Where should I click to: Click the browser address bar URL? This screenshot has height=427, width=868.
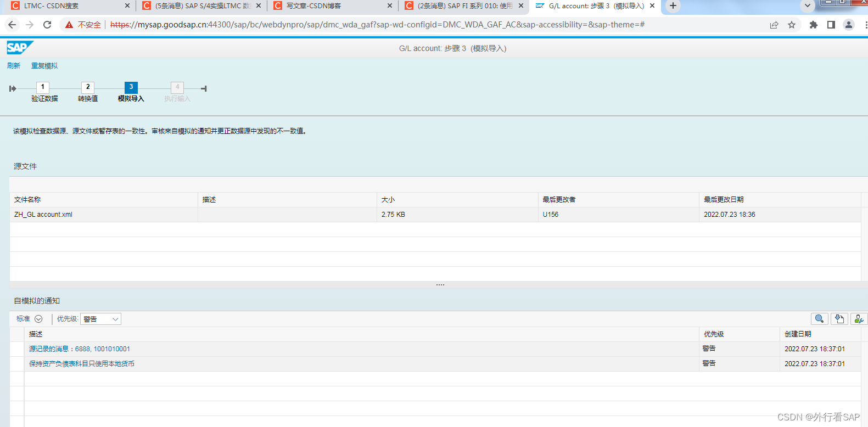pyautogui.click(x=377, y=25)
